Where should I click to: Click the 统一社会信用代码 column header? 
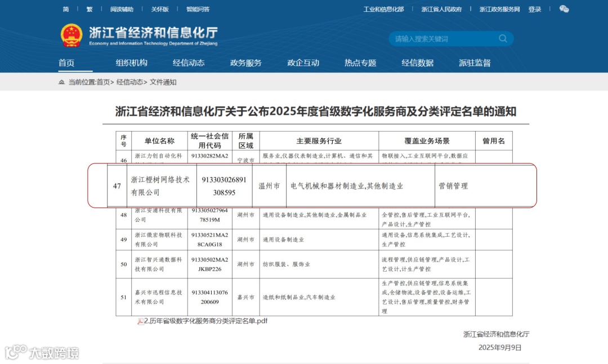(210, 141)
